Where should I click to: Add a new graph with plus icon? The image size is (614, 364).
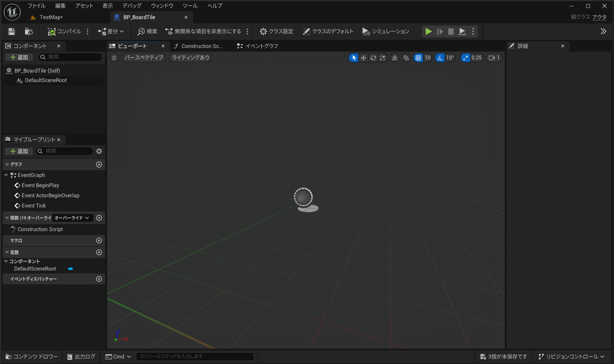(99, 165)
